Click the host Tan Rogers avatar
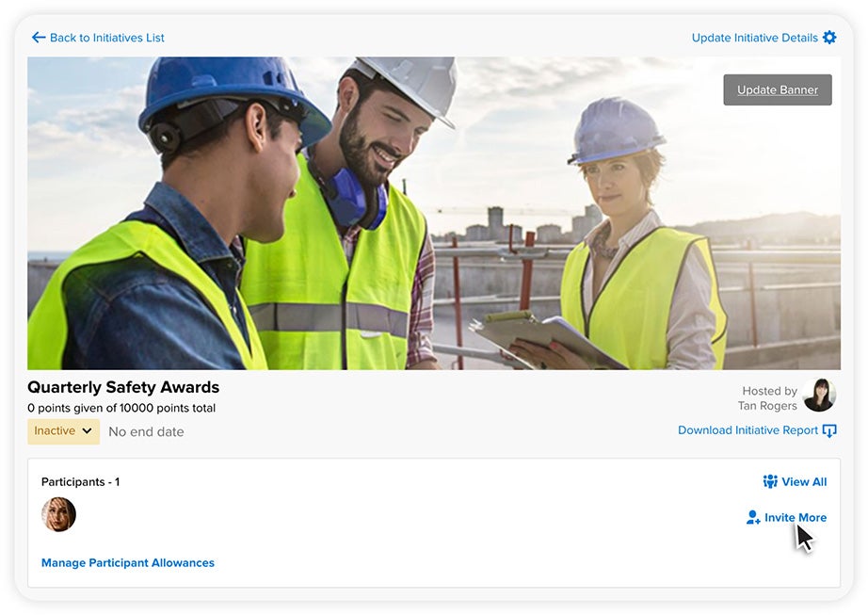Image resolution: width=868 pixels, height=615 pixels. pyautogui.click(x=819, y=396)
